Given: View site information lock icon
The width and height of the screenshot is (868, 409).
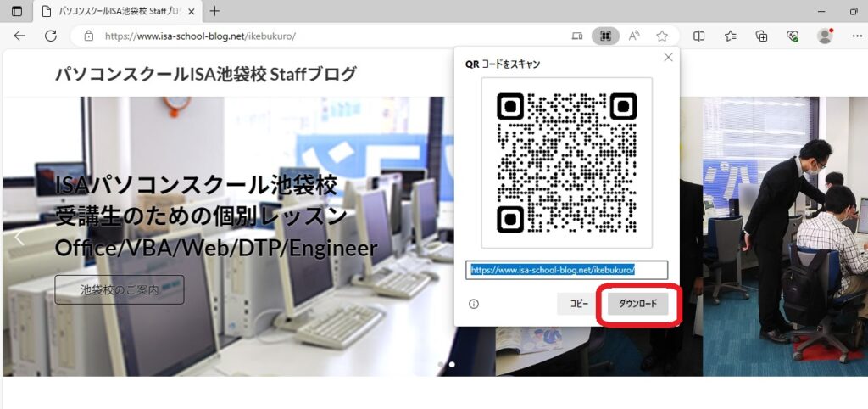Looking at the screenshot, I should tap(88, 36).
